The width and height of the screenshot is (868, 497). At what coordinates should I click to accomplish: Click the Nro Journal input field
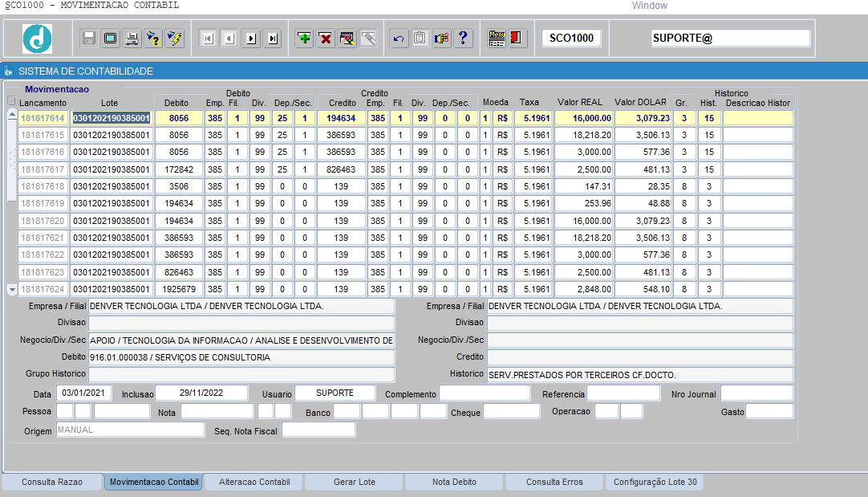pyautogui.click(x=756, y=393)
